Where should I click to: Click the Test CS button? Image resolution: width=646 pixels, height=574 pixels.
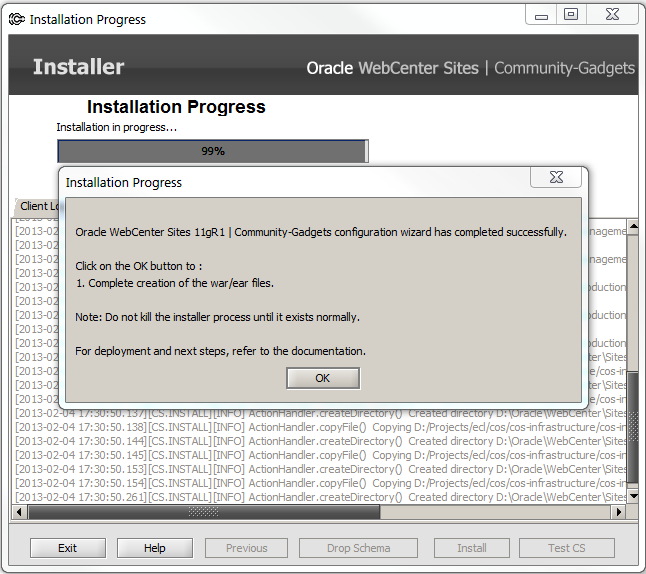[566, 548]
